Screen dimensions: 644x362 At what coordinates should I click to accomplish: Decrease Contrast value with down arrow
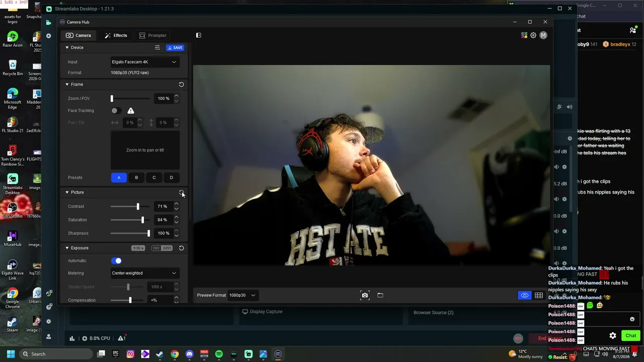[x=176, y=209]
